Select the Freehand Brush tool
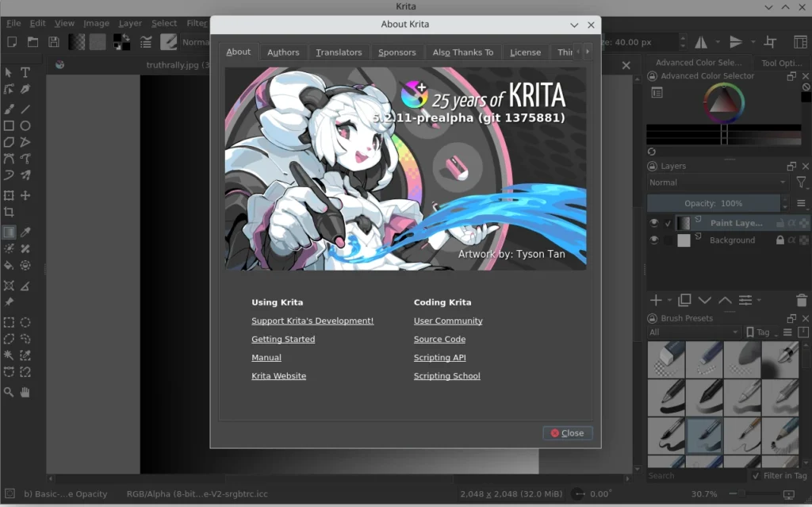Viewport: 812px width, 507px height. [9, 109]
